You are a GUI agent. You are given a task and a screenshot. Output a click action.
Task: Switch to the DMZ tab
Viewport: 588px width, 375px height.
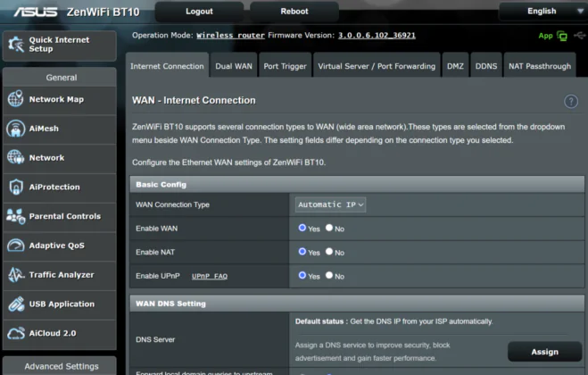pyautogui.click(x=455, y=66)
